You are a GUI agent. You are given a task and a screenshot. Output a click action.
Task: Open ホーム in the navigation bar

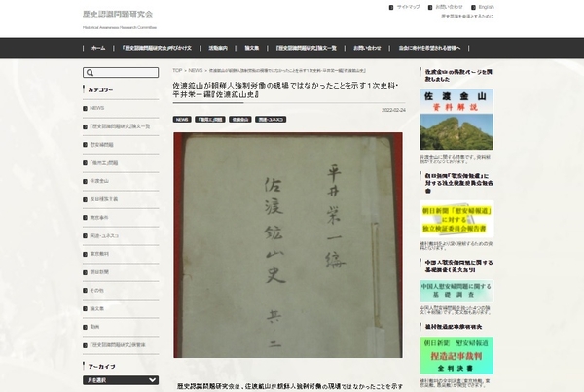(98, 48)
